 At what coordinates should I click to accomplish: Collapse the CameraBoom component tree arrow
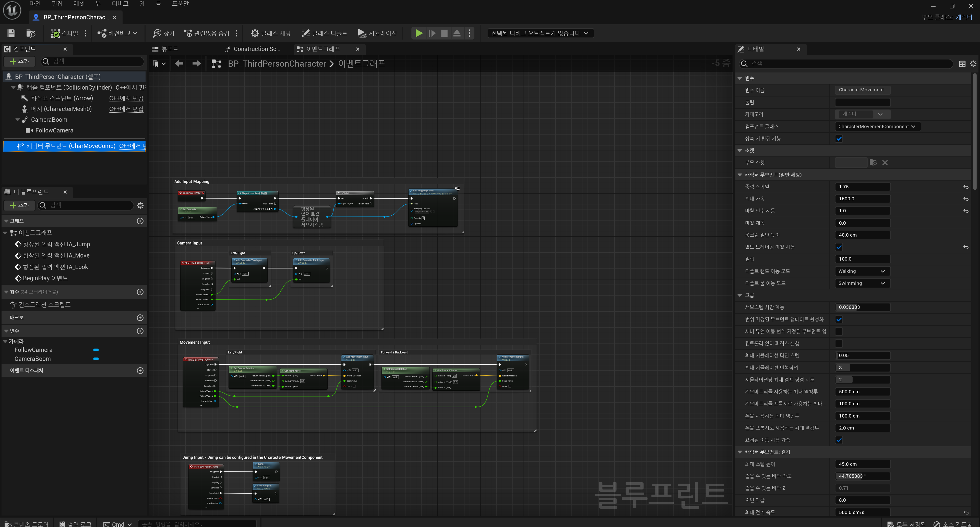click(x=18, y=120)
